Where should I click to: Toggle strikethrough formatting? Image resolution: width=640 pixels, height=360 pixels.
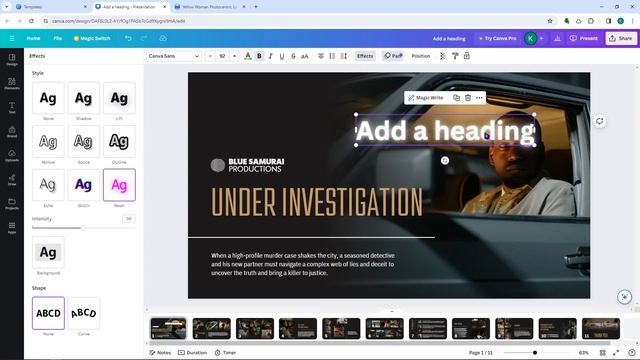coord(293,56)
